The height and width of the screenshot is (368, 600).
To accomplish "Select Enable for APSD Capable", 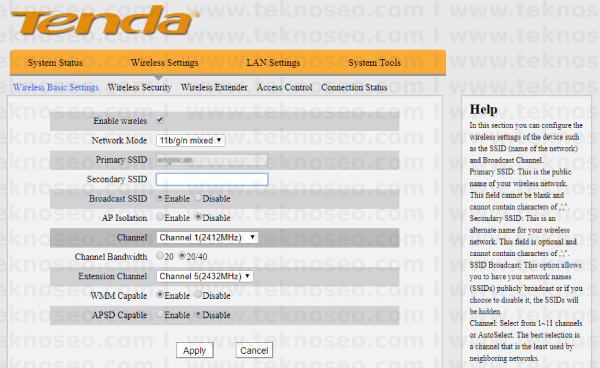I will pos(160,314).
